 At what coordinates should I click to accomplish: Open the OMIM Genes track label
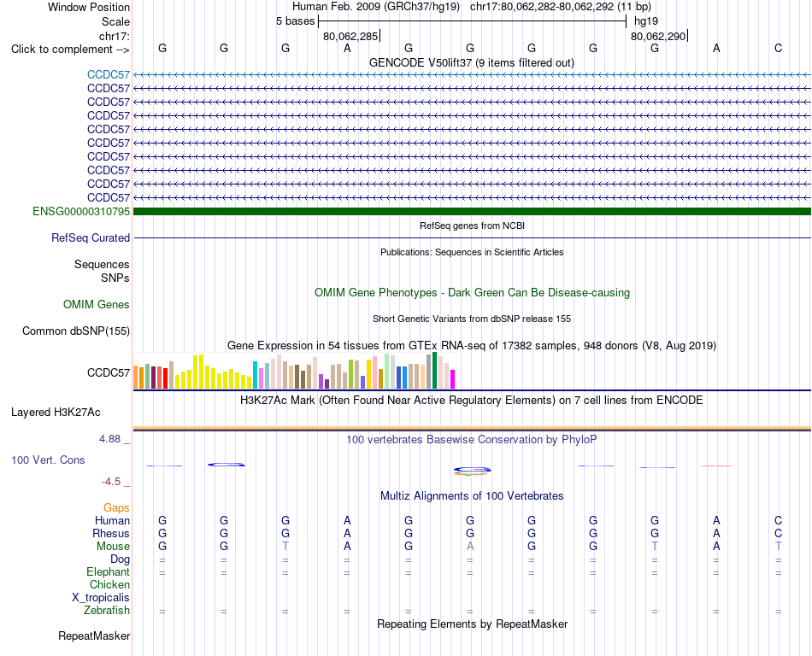97,304
